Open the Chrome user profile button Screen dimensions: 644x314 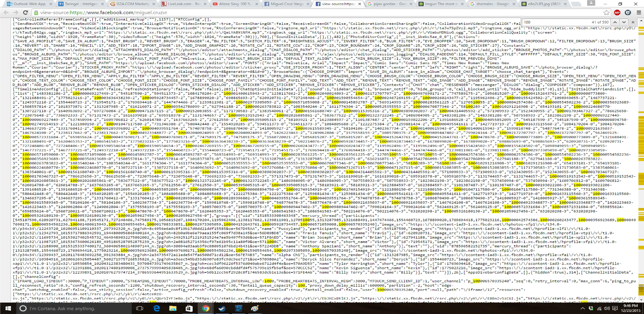pyautogui.click(x=591, y=3)
